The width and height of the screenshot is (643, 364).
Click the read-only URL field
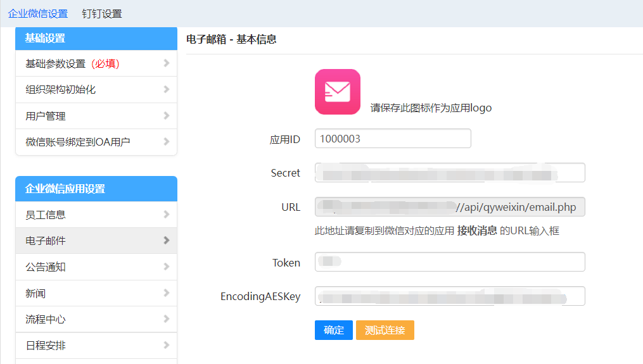point(449,207)
